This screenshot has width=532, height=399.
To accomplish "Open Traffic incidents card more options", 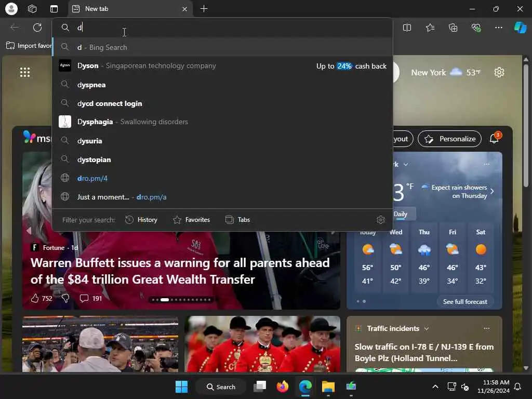I will [x=486, y=328].
